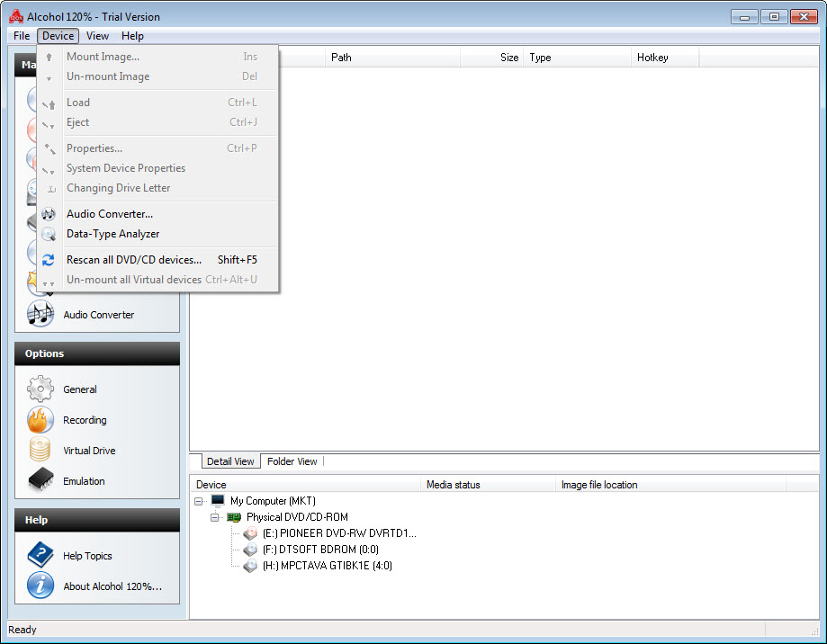Open the Help menu
827x644 pixels.
132,36
